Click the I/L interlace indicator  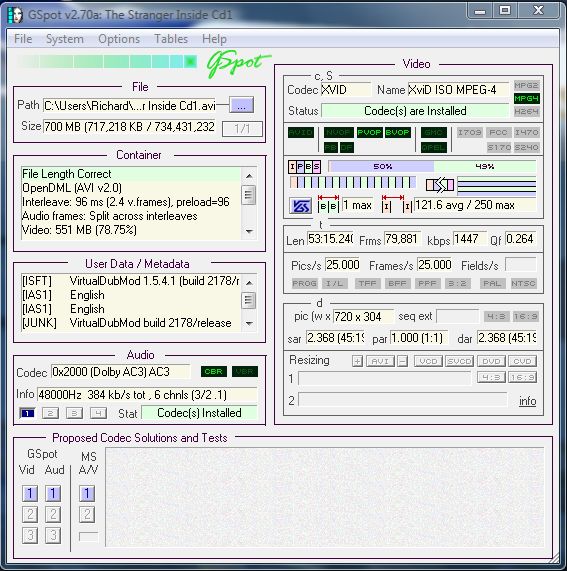pyautogui.click(x=334, y=283)
